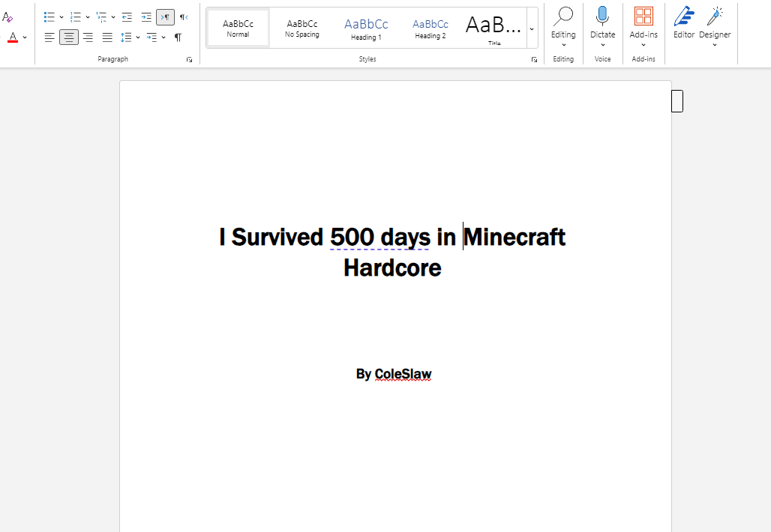771x532 pixels.
Task: Open the Add-ins menu
Action: pos(643,27)
